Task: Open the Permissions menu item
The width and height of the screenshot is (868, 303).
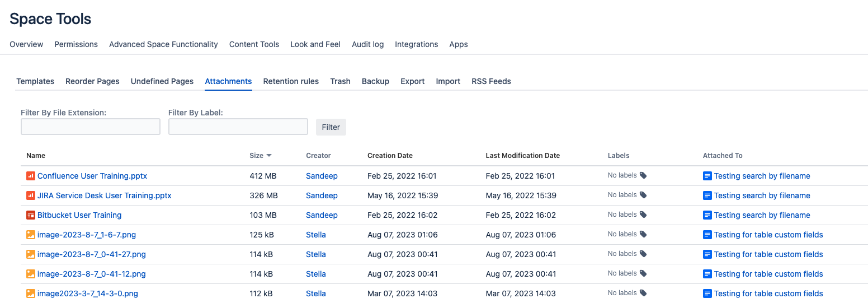Action: (x=76, y=44)
